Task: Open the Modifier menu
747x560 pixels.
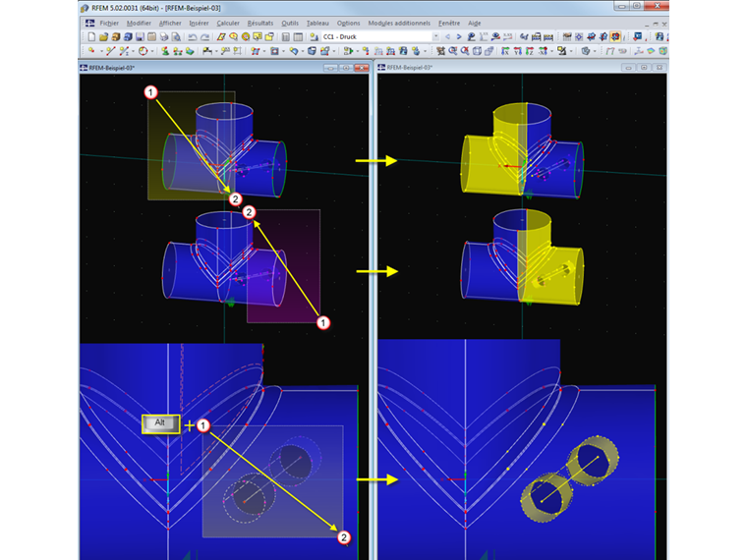Action: tap(139, 23)
